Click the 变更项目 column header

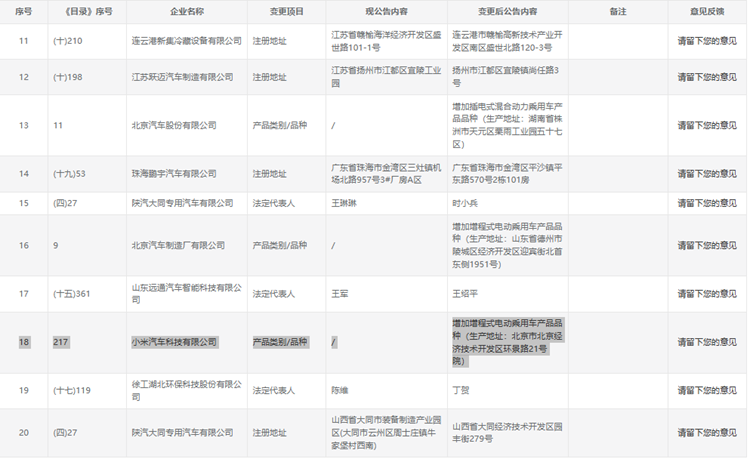[x=286, y=11]
